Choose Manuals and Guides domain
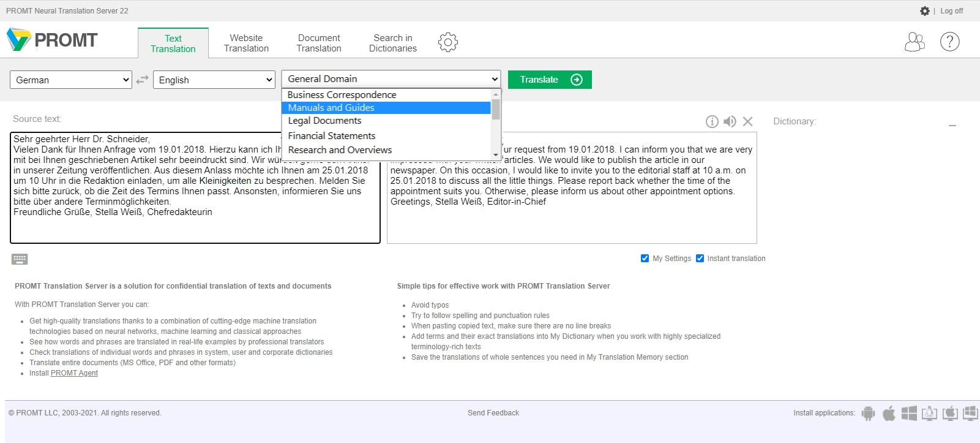Viewport: 980px width, 443px height. click(x=386, y=108)
